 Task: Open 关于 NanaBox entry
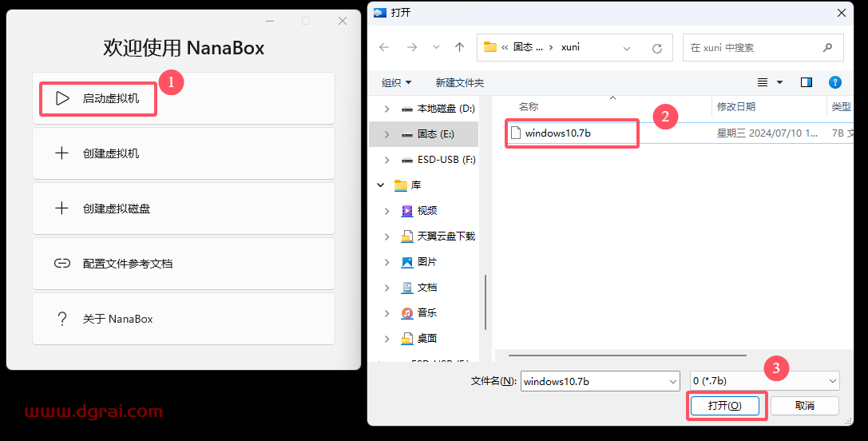point(184,319)
